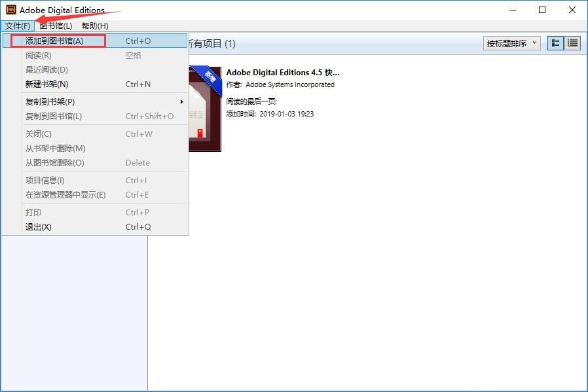Image resolution: width=588 pixels, height=392 pixels.
Task: Choose 关闭(C) from the file menu
Action: coord(95,134)
